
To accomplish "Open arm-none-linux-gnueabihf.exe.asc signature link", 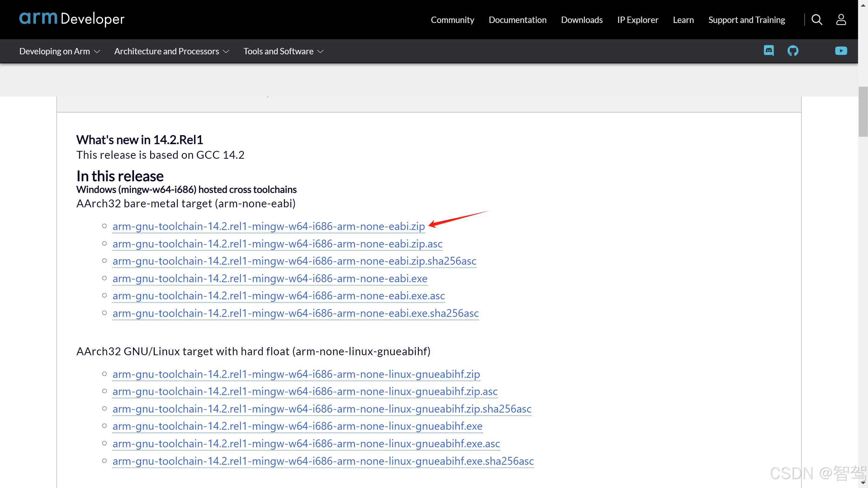I will 306,443.
